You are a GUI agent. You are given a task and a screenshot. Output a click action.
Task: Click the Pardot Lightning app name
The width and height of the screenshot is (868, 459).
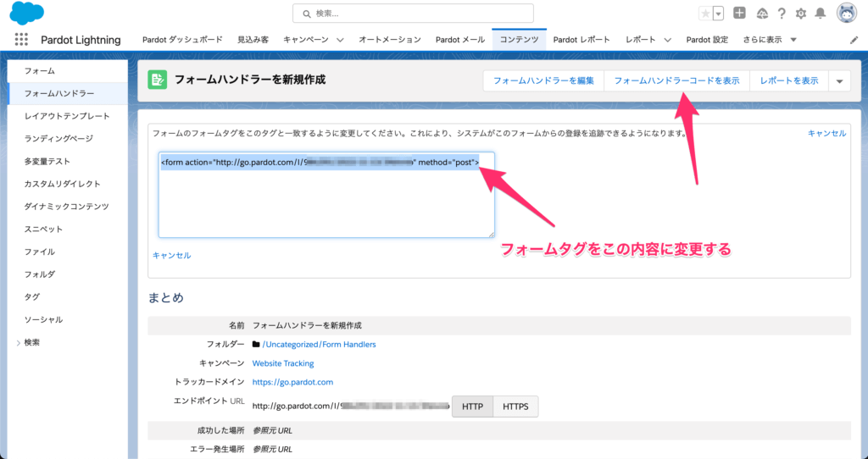point(81,40)
